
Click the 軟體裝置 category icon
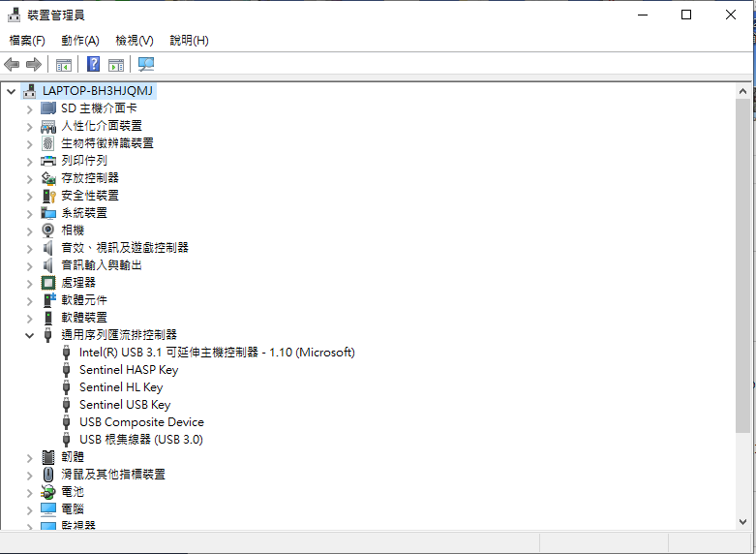[48, 318]
